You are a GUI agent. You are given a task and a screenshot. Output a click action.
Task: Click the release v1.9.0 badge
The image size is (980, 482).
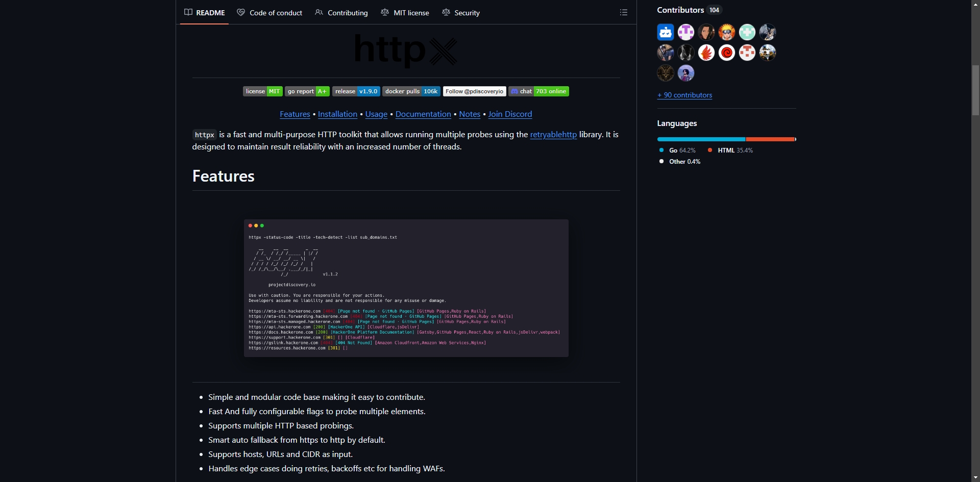(x=356, y=91)
